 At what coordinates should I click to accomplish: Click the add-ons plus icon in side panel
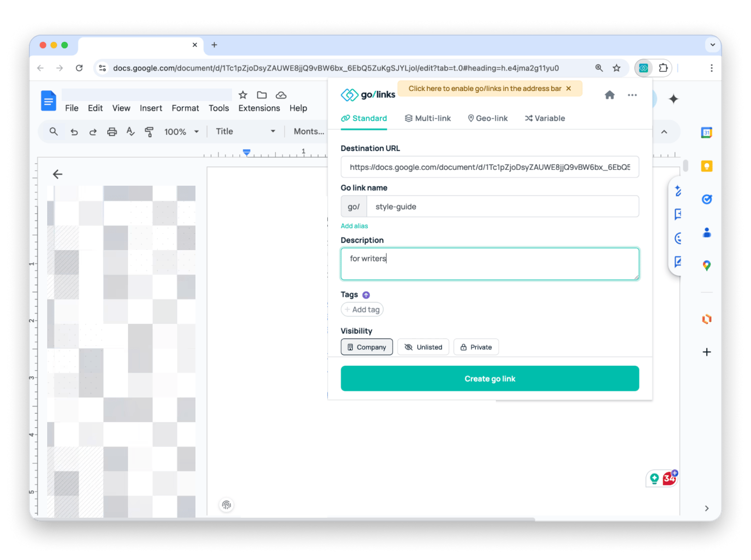coord(707,352)
